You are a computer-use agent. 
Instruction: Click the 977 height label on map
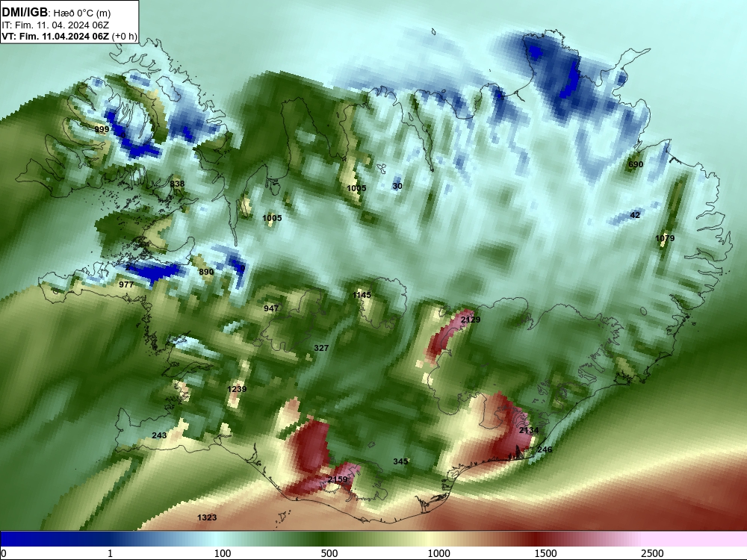tap(126, 284)
